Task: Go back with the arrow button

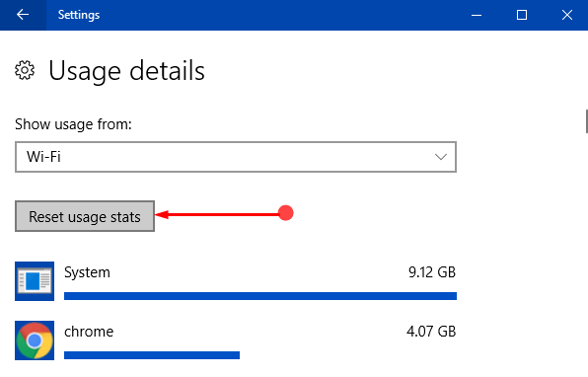Action: click(x=23, y=15)
